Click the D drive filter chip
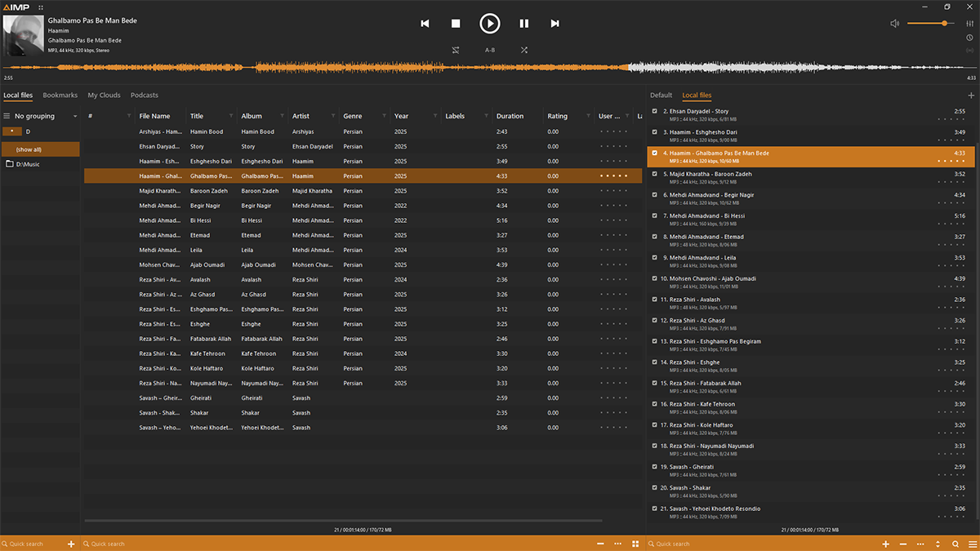This screenshot has width=980, height=551. pyautogui.click(x=12, y=131)
